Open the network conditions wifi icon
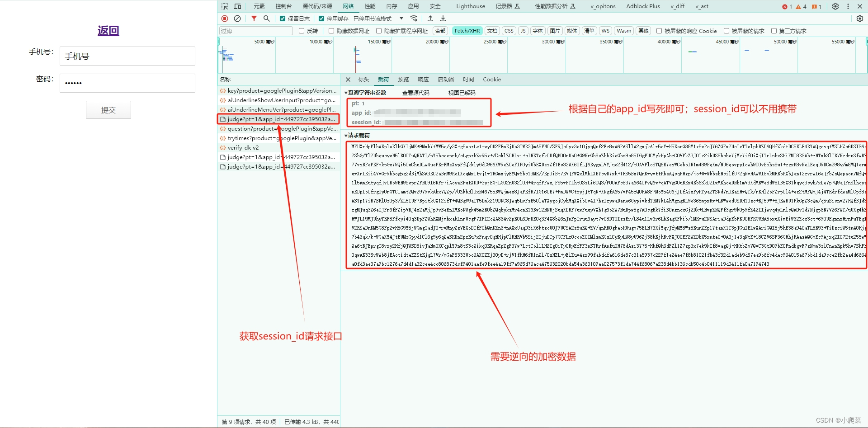This screenshot has width=868, height=428. [x=414, y=19]
